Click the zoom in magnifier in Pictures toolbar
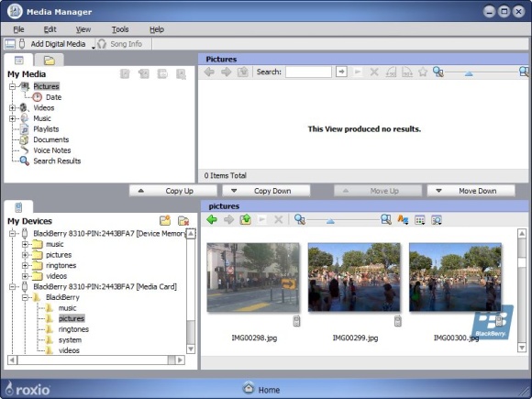 pyautogui.click(x=525, y=72)
